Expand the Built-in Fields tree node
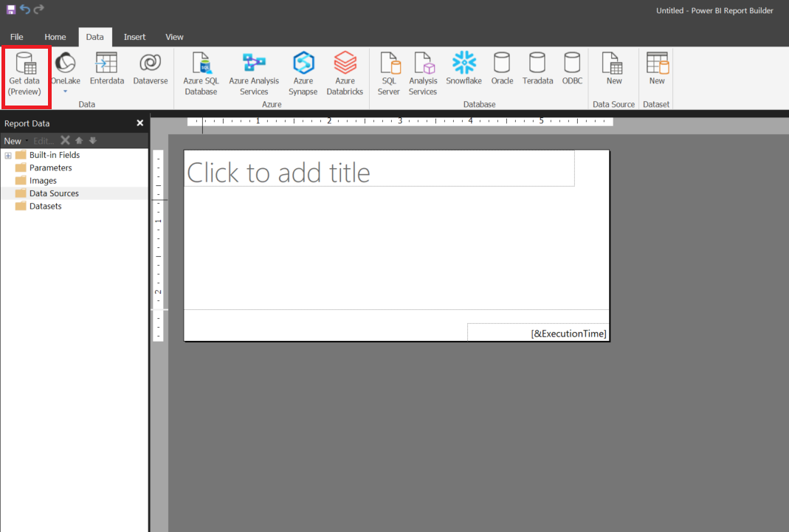This screenshot has height=532, width=789. click(x=8, y=156)
